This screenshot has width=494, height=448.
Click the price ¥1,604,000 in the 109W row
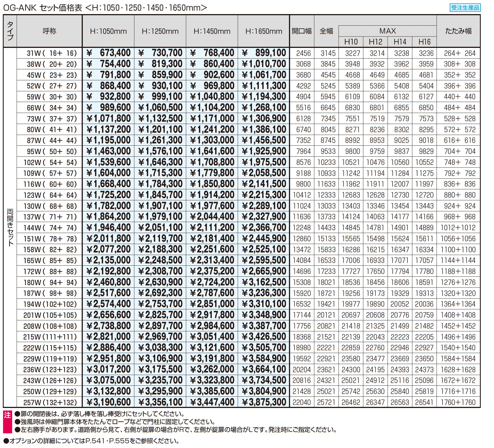click(x=108, y=173)
